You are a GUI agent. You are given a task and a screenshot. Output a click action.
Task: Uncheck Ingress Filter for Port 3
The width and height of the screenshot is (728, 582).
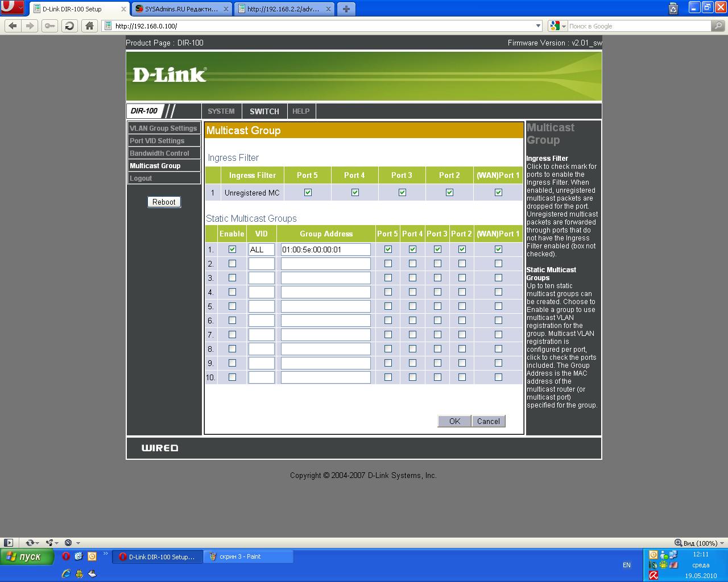(402, 193)
